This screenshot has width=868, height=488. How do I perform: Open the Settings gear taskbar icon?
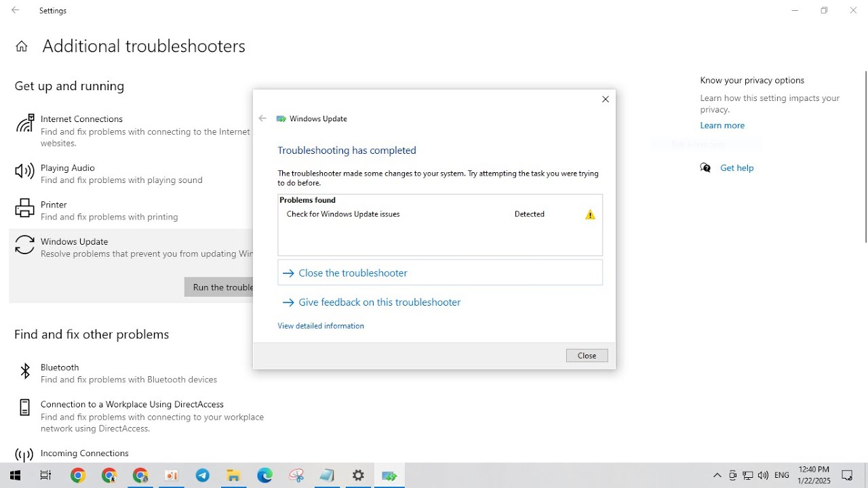(x=359, y=476)
